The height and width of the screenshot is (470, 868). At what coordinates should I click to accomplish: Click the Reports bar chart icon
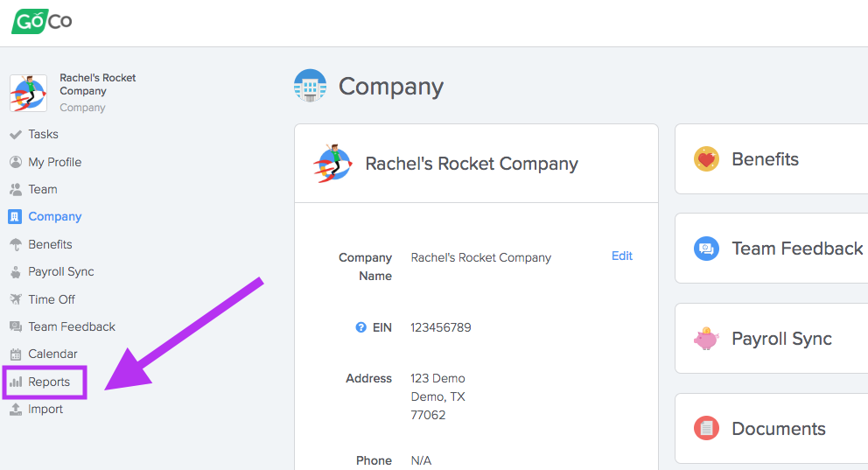(16, 382)
